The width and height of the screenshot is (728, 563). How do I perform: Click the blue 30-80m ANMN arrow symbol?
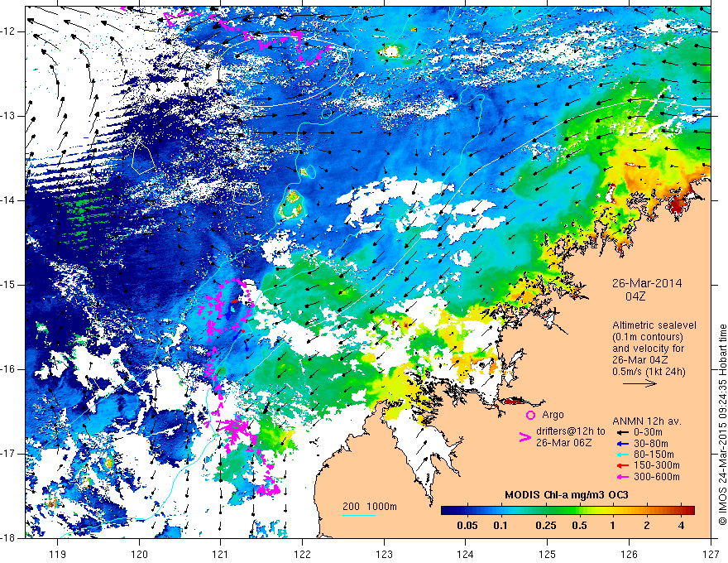pyautogui.click(x=623, y=444)
